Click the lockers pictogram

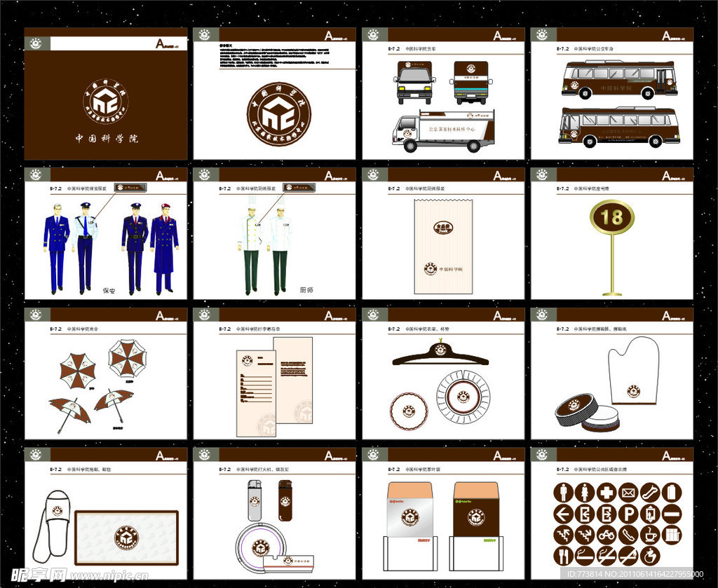[672, 535]
